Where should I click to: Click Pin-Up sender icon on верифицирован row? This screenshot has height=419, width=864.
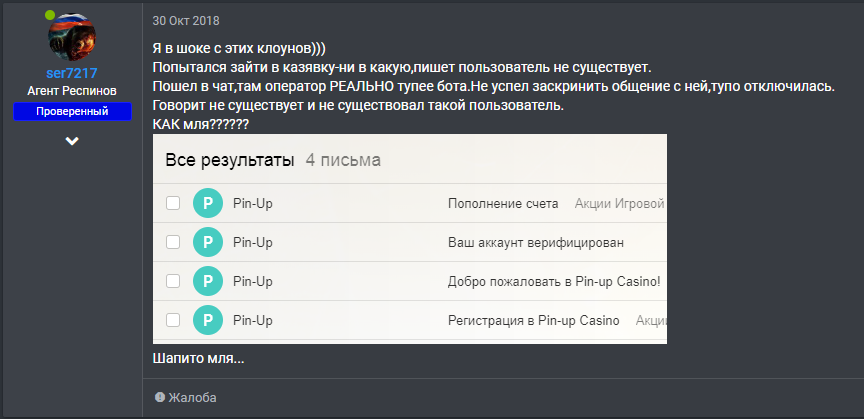pos(207,242)
